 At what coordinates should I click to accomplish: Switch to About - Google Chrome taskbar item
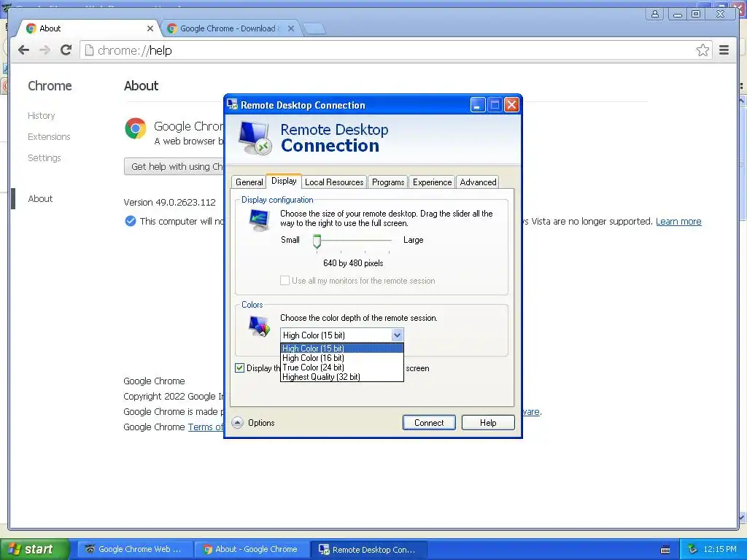(x=251, y=549)
